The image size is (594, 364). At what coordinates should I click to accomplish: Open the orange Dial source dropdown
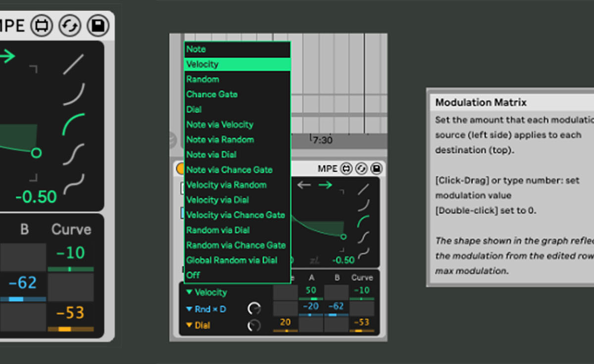pyautogui.click(x=199, y=325)
